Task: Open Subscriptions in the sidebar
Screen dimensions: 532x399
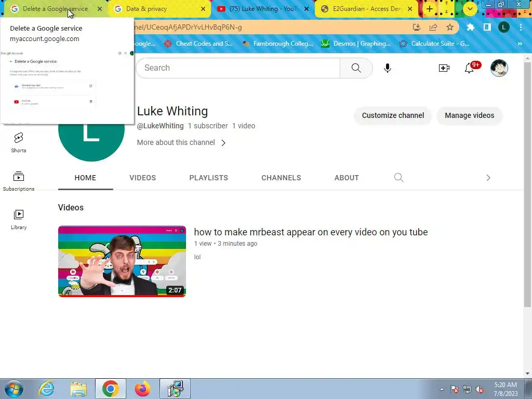Action: (19, 181)
